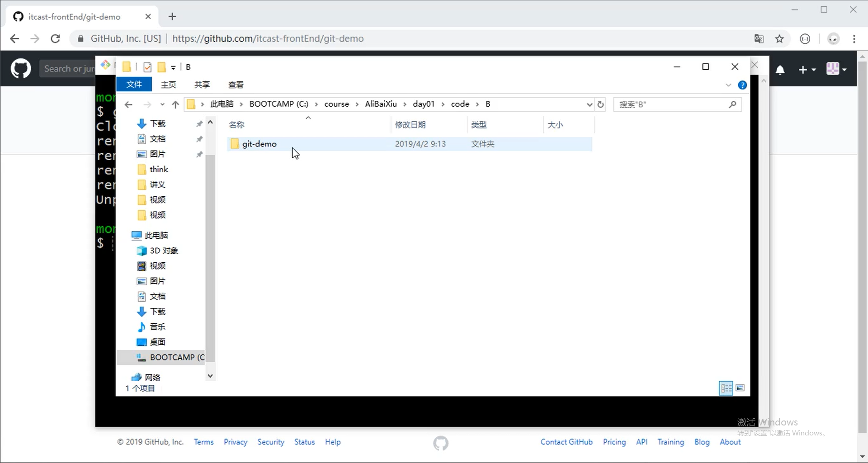Screen dimensions: 868x463
Task: Open the 文件 menu in File Explorer
Action: coord(134,84)
